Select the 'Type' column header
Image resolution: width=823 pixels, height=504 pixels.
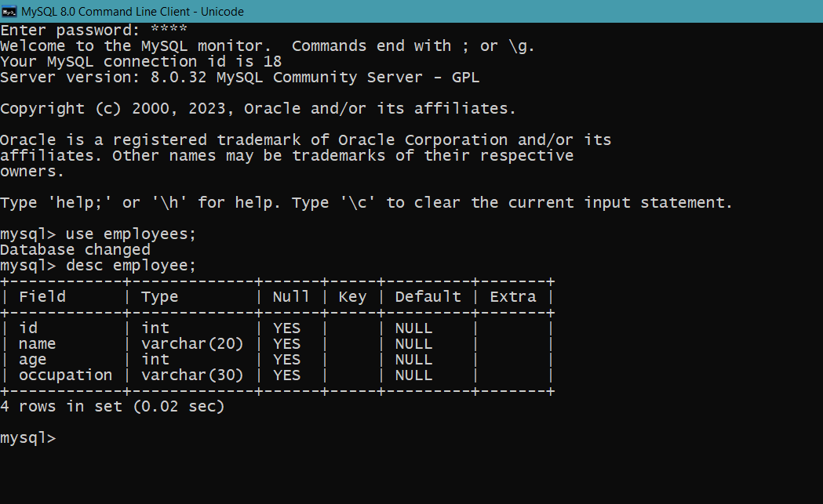(x=159, y=297)
